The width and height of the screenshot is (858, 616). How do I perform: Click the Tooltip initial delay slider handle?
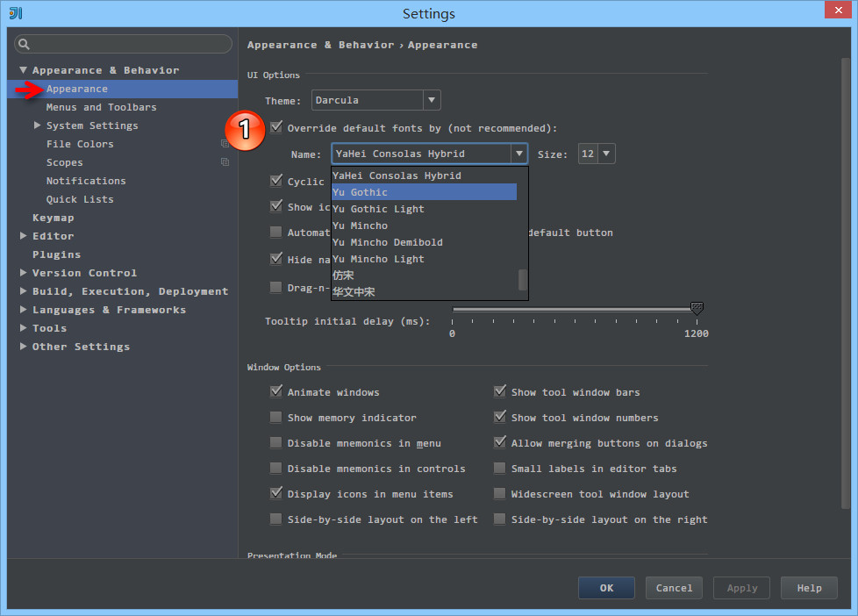[697, 309]
